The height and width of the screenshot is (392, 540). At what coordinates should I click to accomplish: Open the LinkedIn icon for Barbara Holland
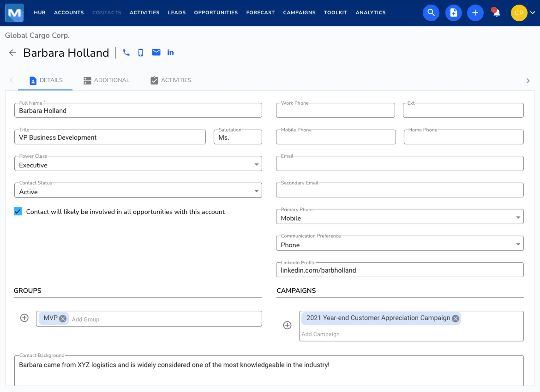coord(171,53)
